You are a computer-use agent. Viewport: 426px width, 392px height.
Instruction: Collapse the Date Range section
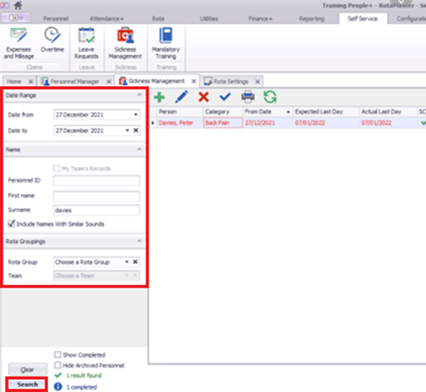139,95
